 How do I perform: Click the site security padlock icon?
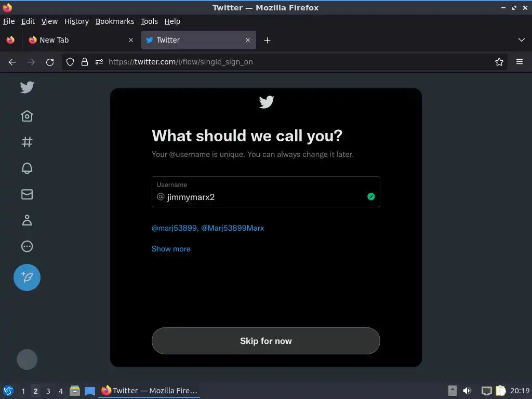[x=85, y=62]
